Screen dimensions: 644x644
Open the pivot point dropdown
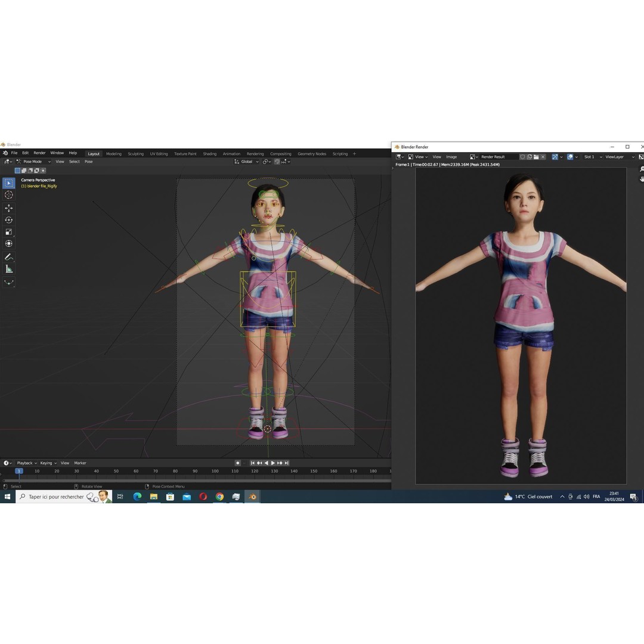tap(267, 162)
